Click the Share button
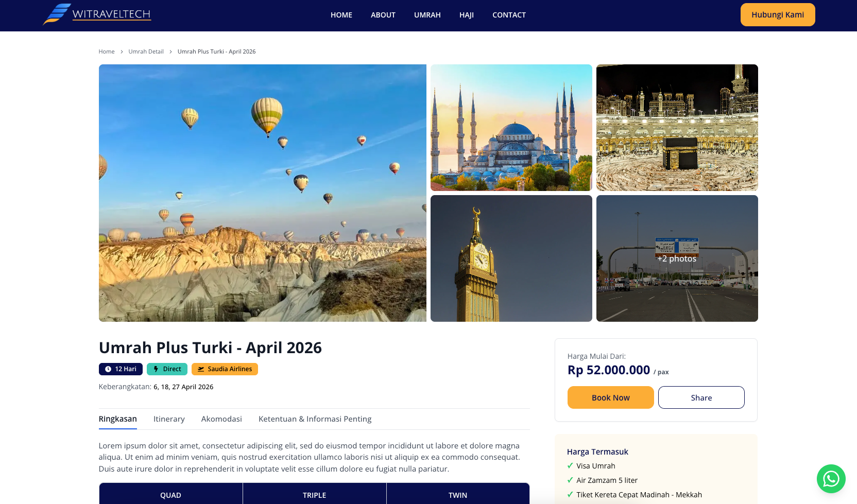Image resolution: width=857 pixels, height=504 pixels. (701, 397)
